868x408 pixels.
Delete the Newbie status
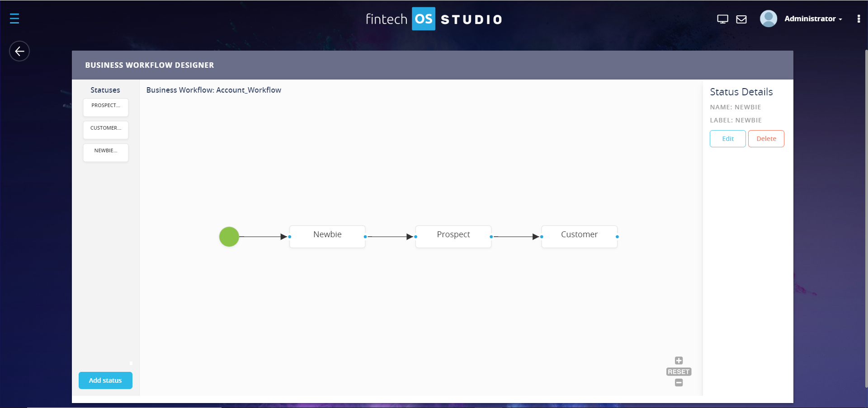766,139
